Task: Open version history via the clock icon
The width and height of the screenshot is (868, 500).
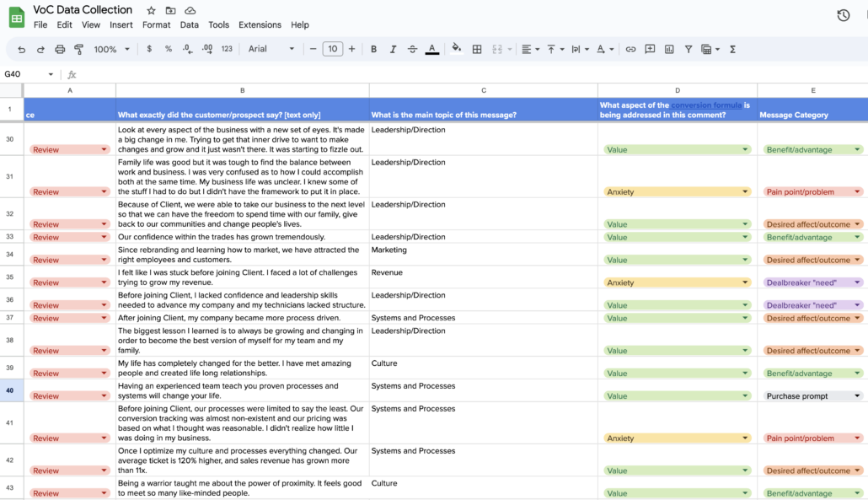Action: point(843,14)
